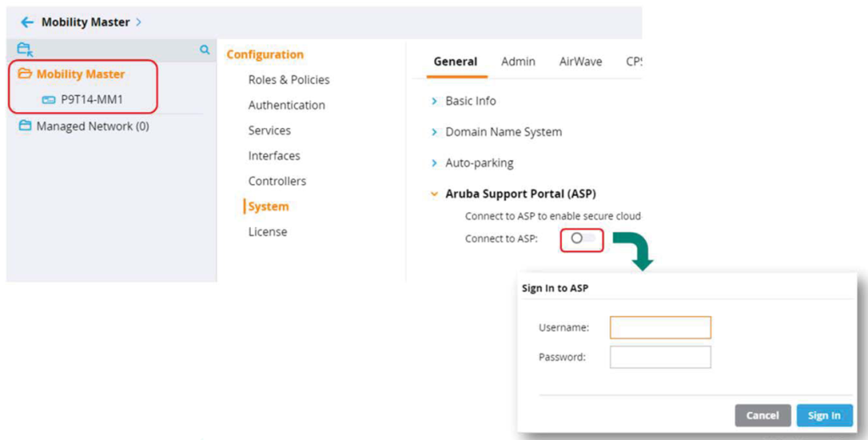Click the P9T14-MM1 device icon

pos(48,99)
